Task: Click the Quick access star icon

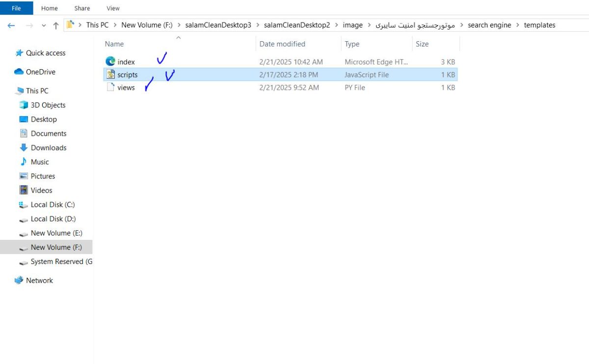Action: click(x=19, y=53)
